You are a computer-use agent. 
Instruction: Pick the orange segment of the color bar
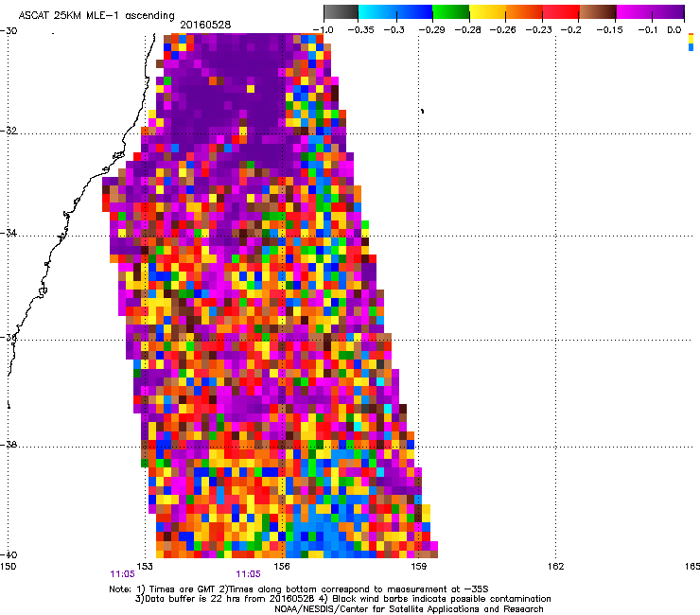coord(524,12)
